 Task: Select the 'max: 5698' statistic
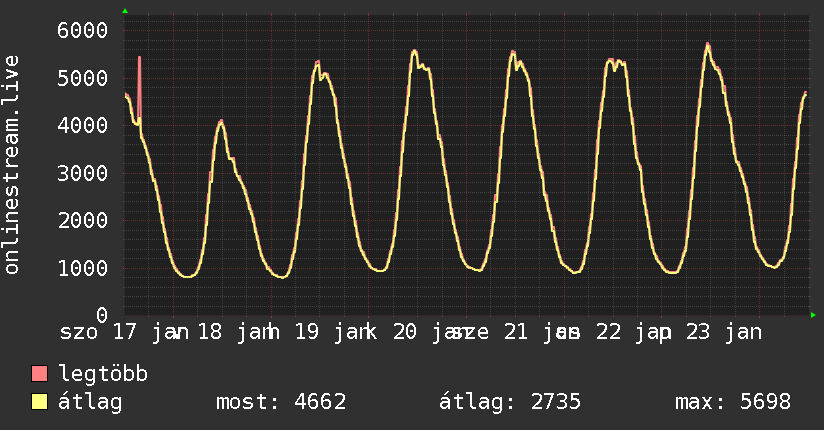(733, 402)
